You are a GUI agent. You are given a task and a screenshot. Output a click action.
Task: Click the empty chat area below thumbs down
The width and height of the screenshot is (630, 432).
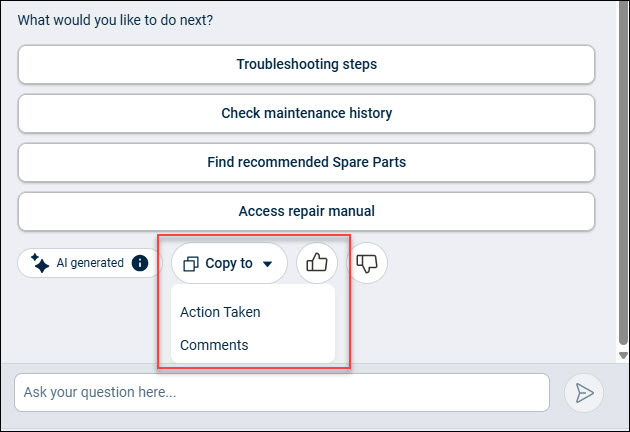click(462, 321)
